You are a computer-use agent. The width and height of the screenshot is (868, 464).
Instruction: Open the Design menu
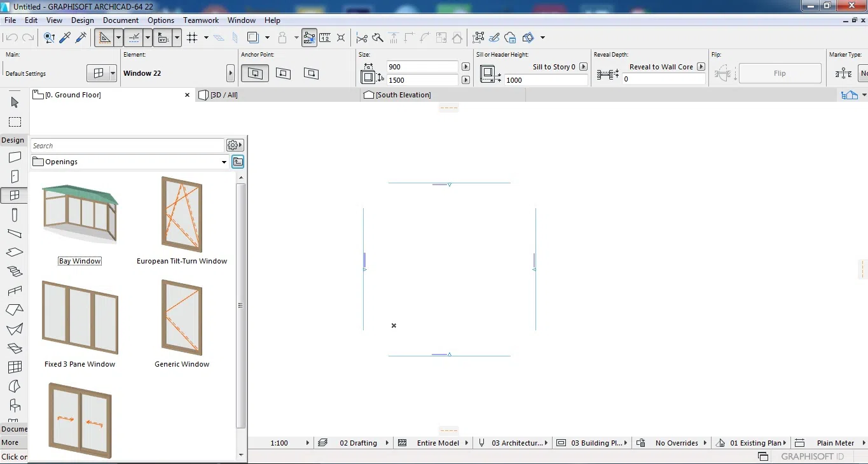(x=83, y=20)
